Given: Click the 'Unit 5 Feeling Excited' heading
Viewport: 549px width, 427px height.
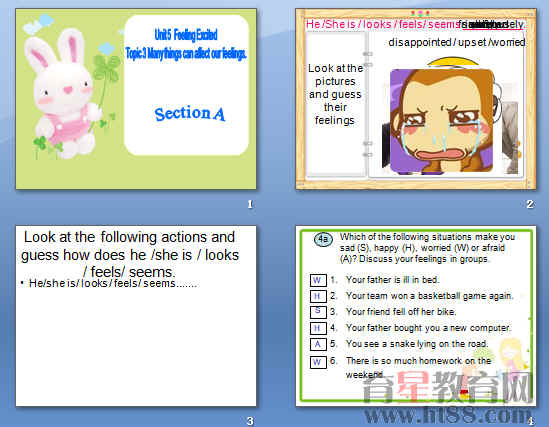Looking at the screenshot, I should click(x=186, y=35).
